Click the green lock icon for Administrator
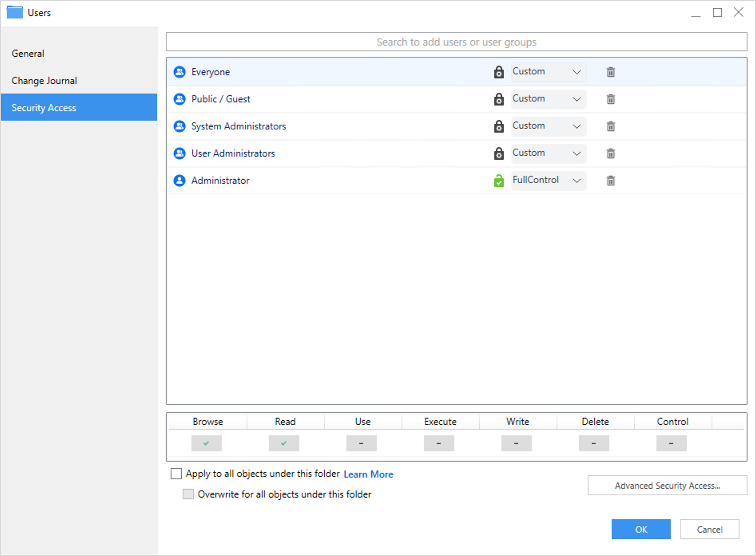Screen dimensions: 756x556 coord(499,181)
